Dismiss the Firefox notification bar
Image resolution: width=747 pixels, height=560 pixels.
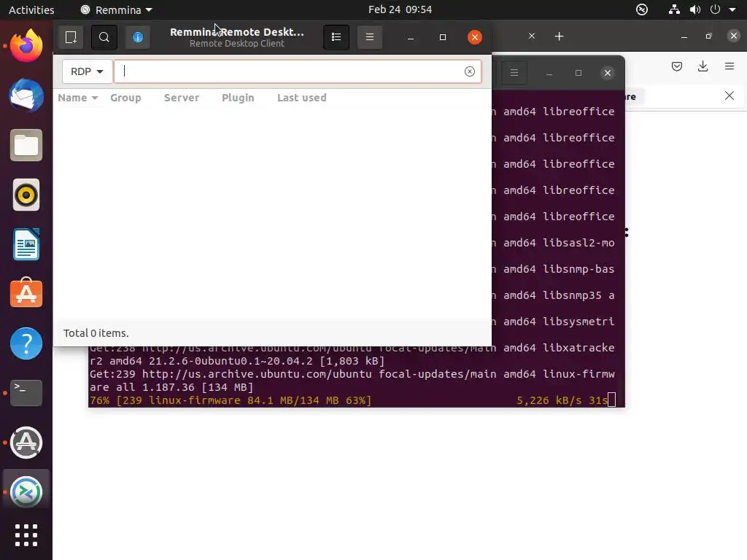pos(729,96)
